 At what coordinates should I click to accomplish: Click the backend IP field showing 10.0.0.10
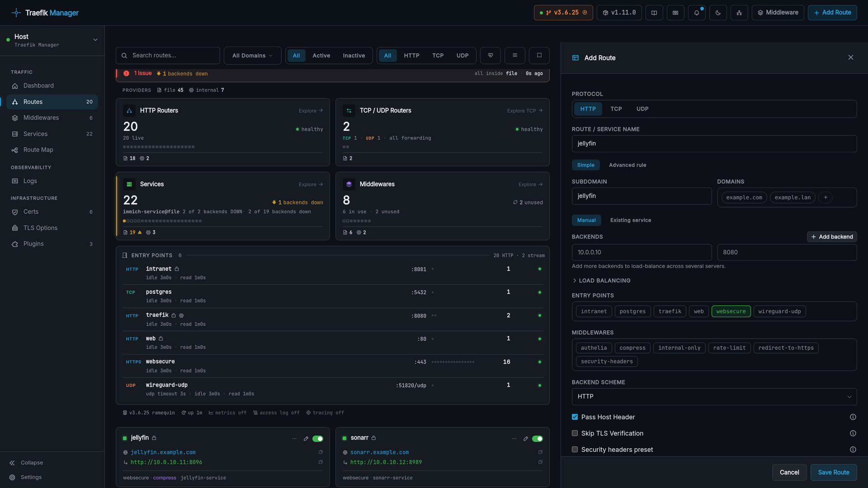point(642,253)
